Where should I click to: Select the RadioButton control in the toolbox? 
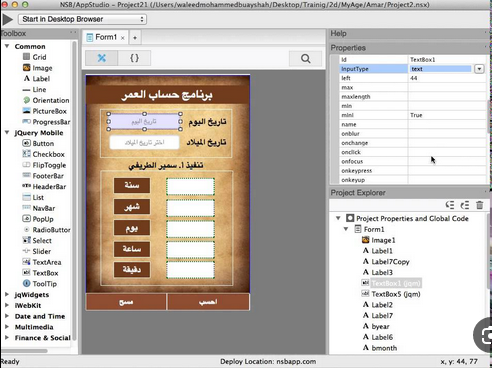[46, 230]
